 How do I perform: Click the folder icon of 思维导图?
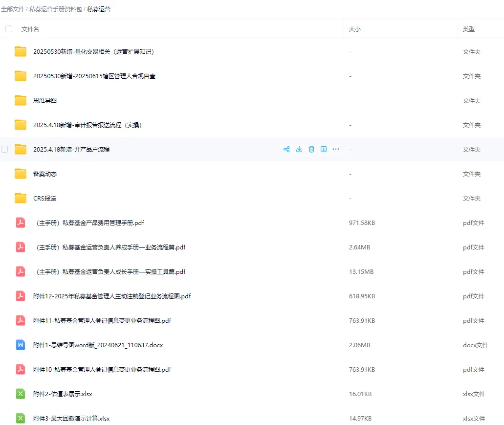[x=20, y=100]
